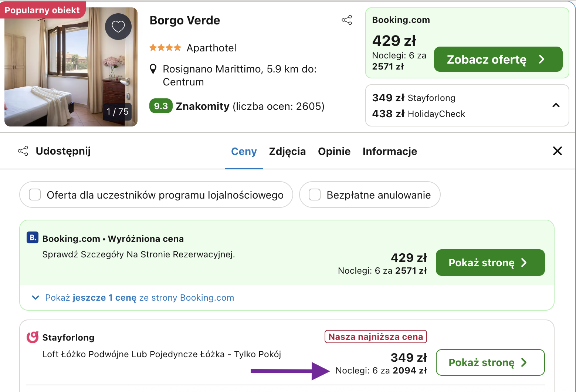Click the location pin icon near the address
Screen dimensions: 576x392
[153, 68]
